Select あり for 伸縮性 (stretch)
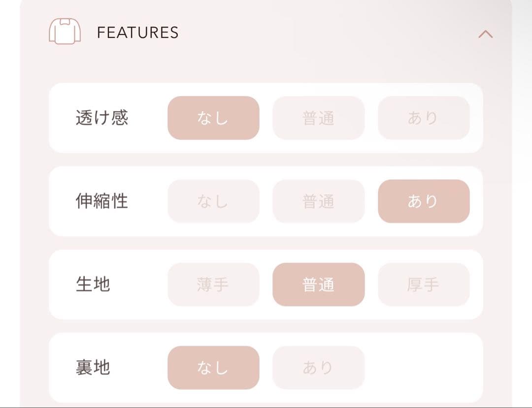 (x=424, y=201)
